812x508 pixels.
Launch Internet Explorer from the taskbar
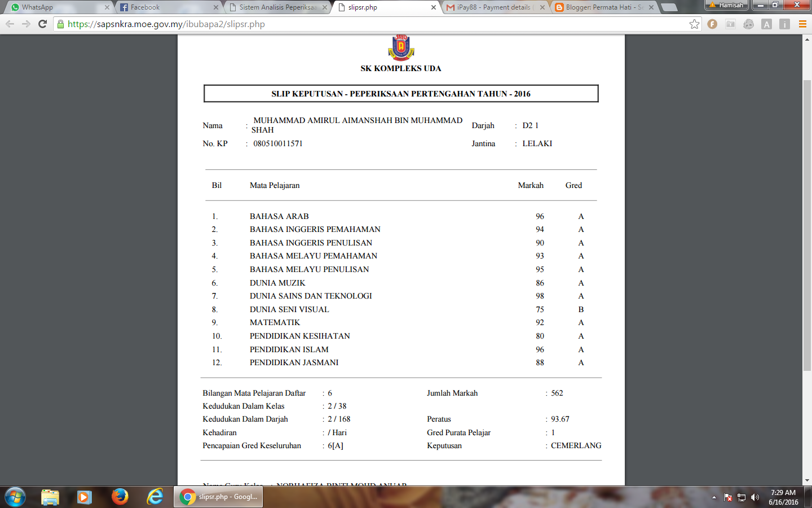155,497
